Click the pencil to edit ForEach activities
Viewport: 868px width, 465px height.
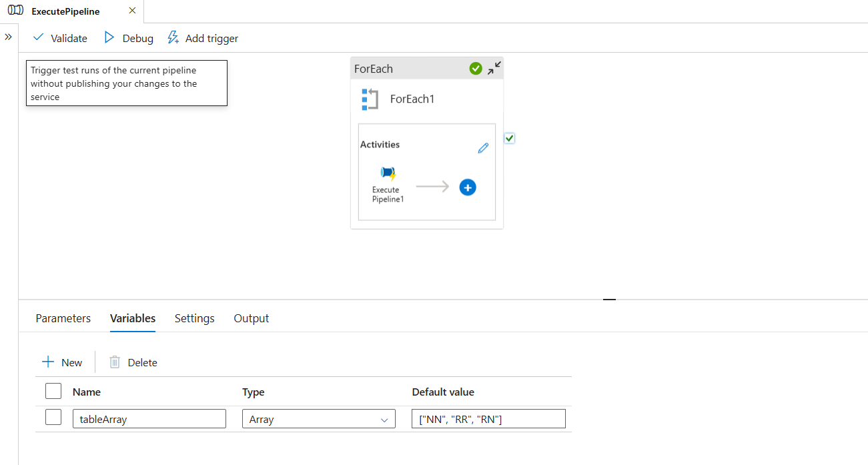(x=483, y=147)
